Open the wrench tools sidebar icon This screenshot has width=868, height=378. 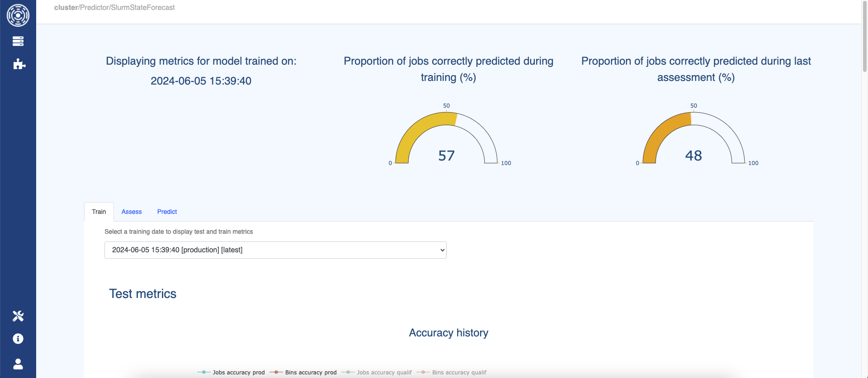point(18,316)
